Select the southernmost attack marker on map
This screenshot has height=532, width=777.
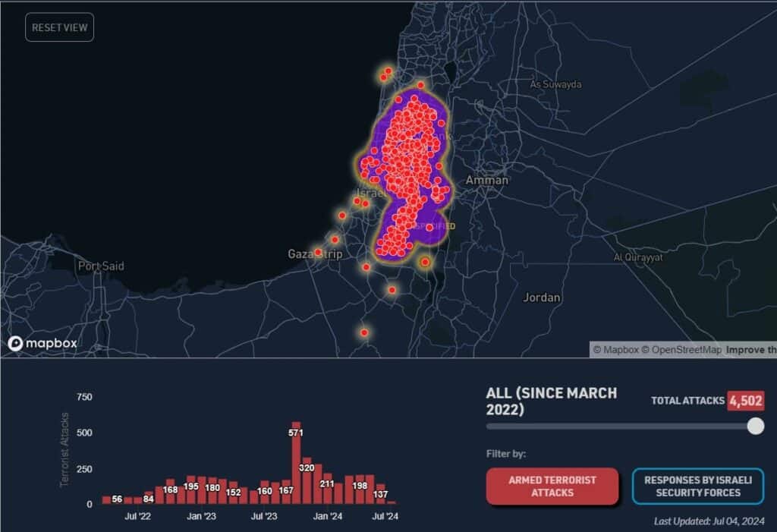(x=364, y=332)
